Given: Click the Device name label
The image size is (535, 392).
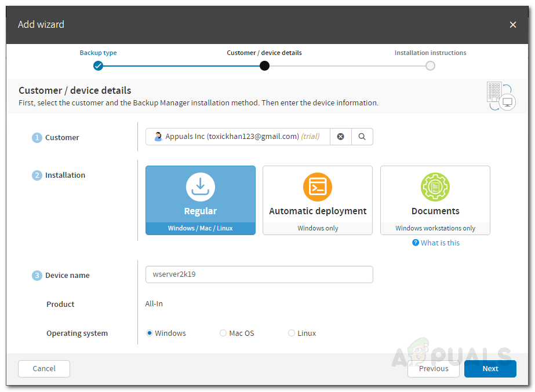Looking at the screenshot, I should 67,276.
